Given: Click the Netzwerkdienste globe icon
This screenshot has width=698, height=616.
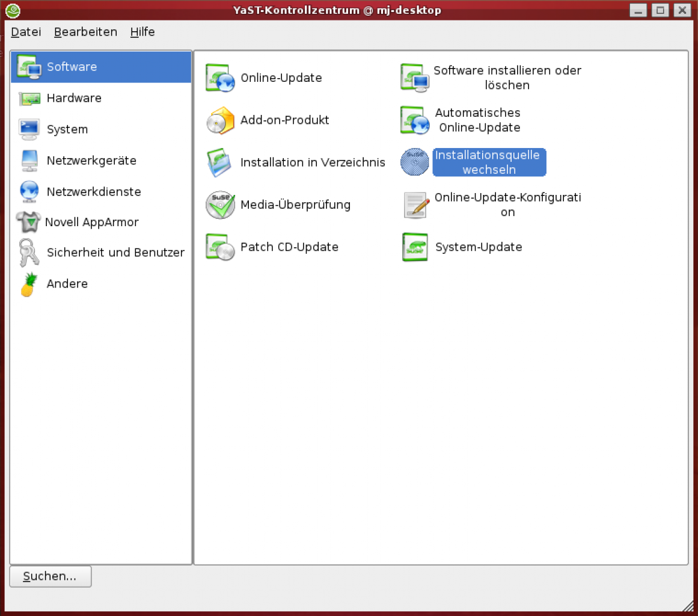Looking at the screenshot, I should (x=29, y=192).
